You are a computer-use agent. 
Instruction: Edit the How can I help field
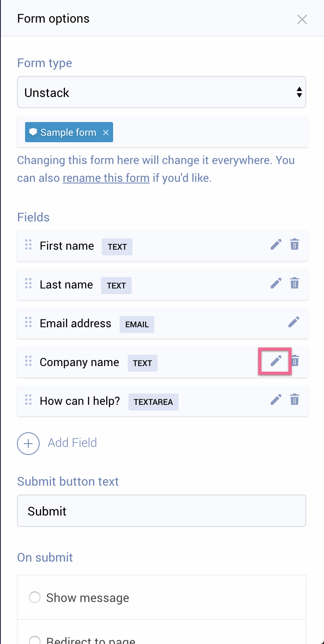pyautogui.click(x=276, y=400)
